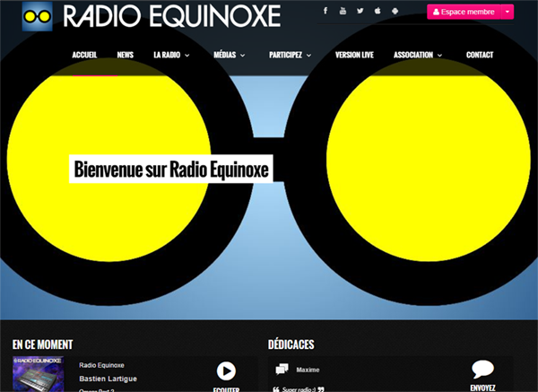This screenshot has height=392, width=538.
Task: Click the Dédicaces heading
Action: 291,344
